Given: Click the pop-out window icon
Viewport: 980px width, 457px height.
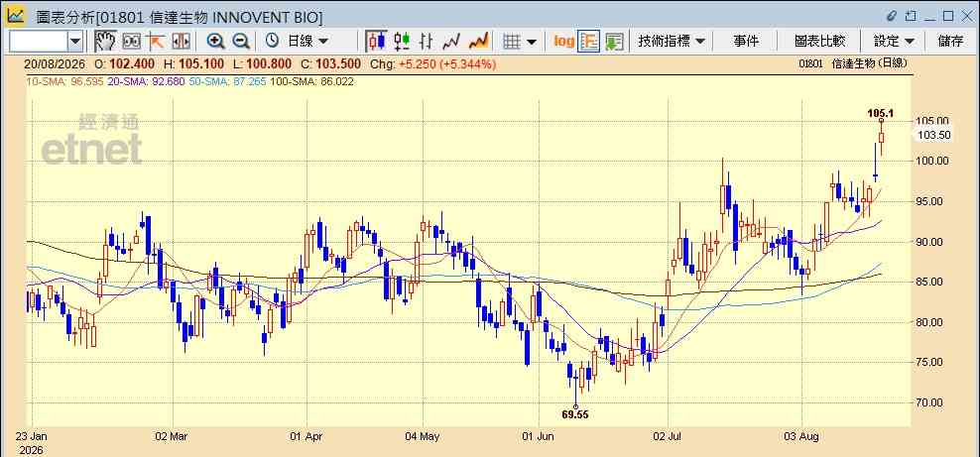Looking at the screenshot, I should coord(912,16).
